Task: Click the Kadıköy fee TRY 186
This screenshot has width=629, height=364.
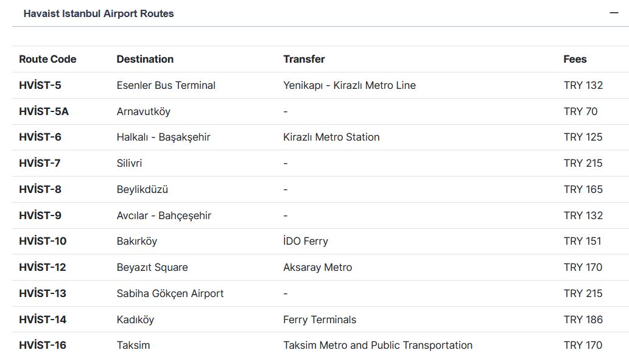Action: click(583, 320)
